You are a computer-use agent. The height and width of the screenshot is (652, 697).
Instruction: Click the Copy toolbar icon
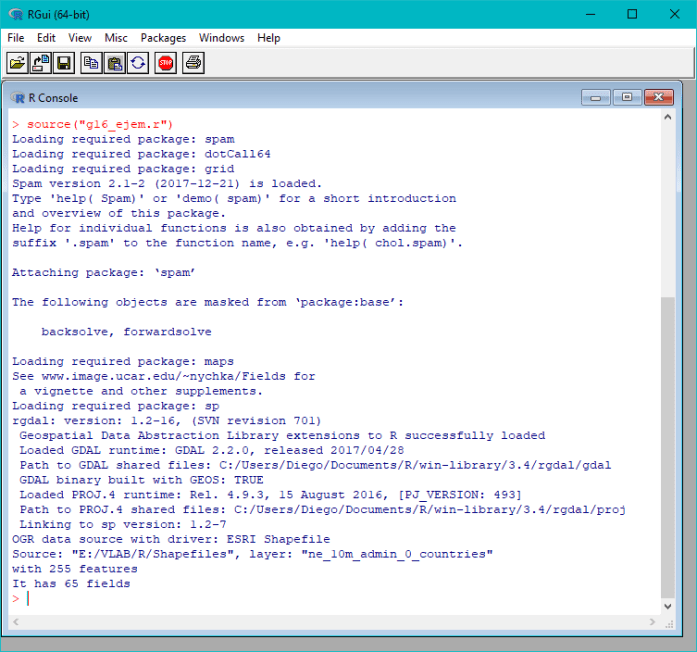92,63
